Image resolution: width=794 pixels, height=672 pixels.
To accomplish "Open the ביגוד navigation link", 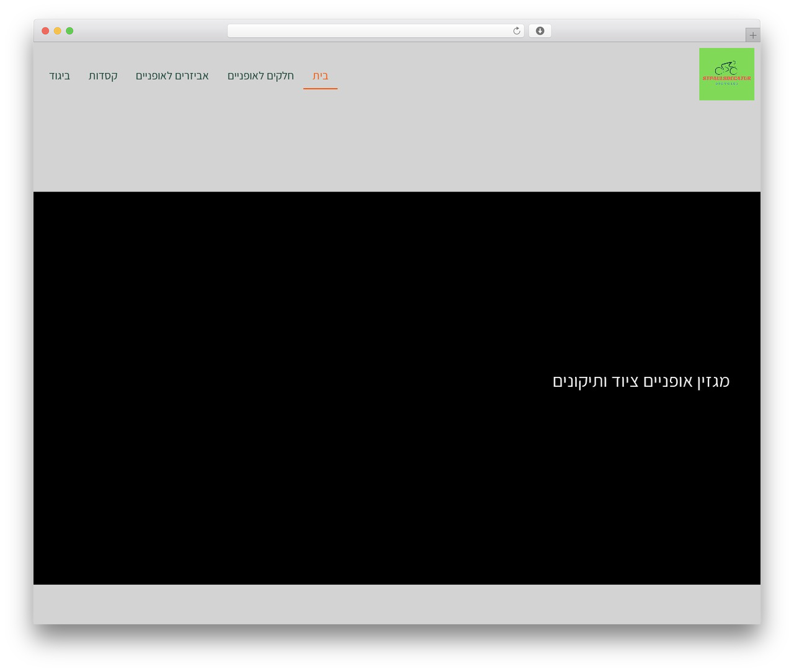I will pyautogui.click(x=60, y=76).
